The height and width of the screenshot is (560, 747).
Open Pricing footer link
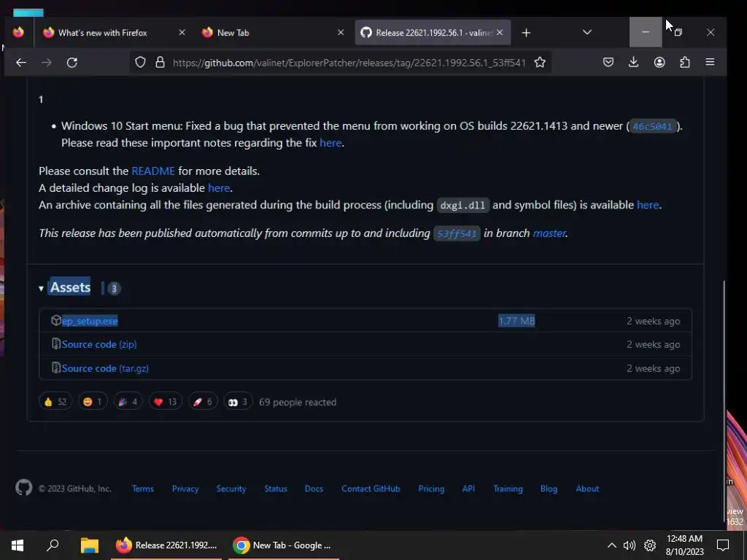tap(431, 489)
